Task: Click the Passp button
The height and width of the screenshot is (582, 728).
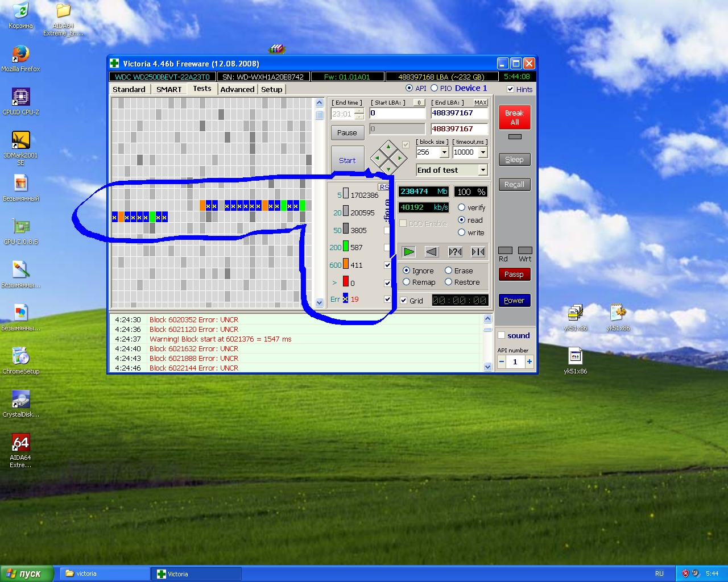Action: (514, 275)
